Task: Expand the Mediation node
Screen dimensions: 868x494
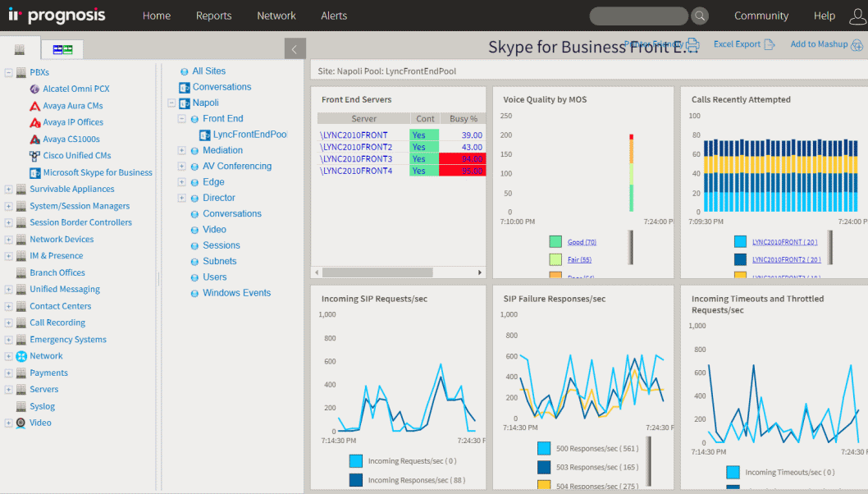Action: pos(181,151)
